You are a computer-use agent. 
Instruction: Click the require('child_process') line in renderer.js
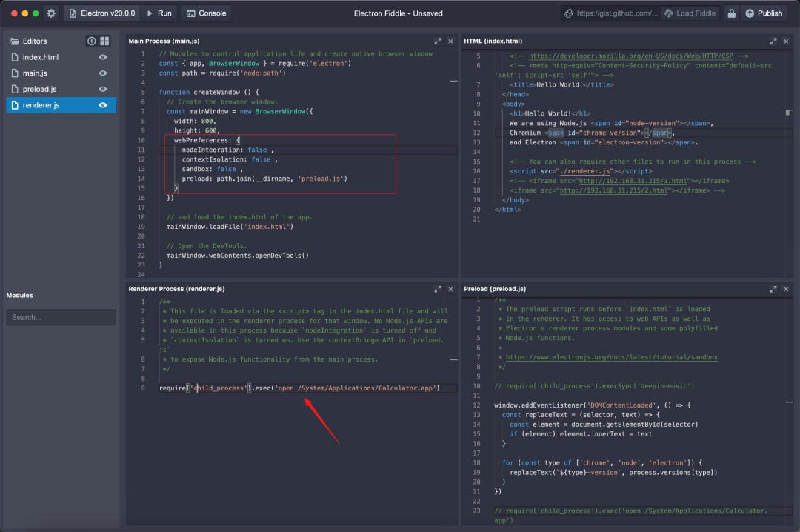[299, 388]
